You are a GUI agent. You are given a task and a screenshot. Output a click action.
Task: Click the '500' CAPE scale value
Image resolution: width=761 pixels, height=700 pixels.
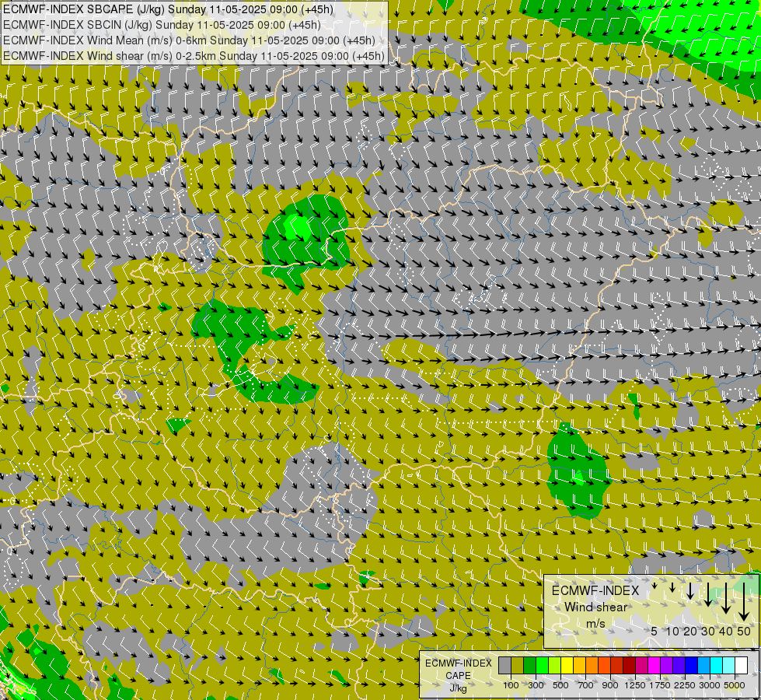[x=560, y=685]
